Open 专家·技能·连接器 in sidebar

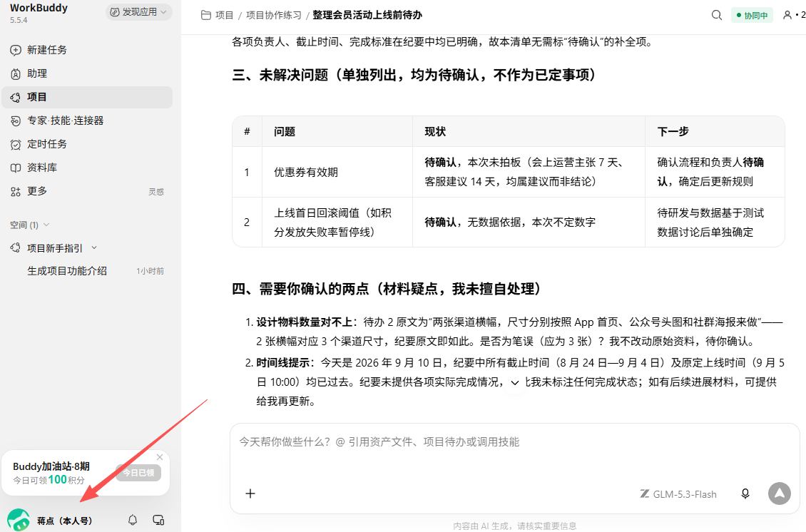[87, 121]
